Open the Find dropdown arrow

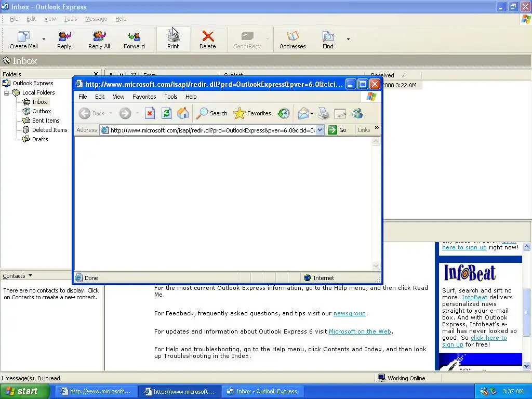click(x=348, y=39)
